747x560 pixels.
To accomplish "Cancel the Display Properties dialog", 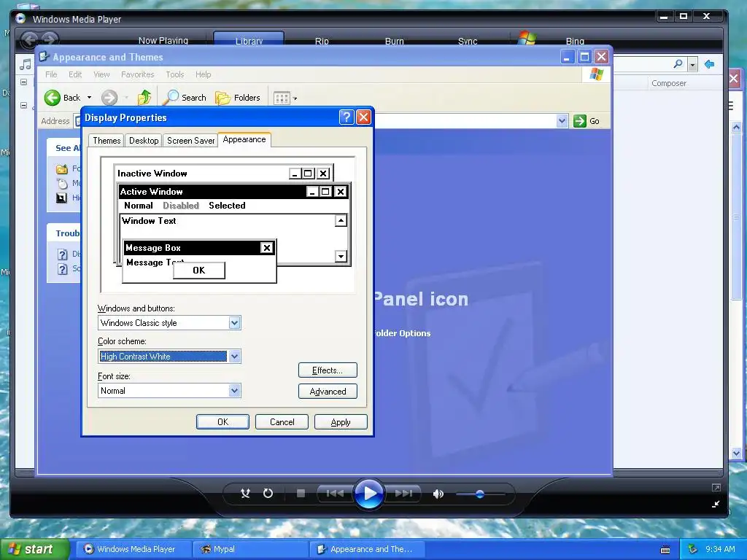I will coord(282,422).
